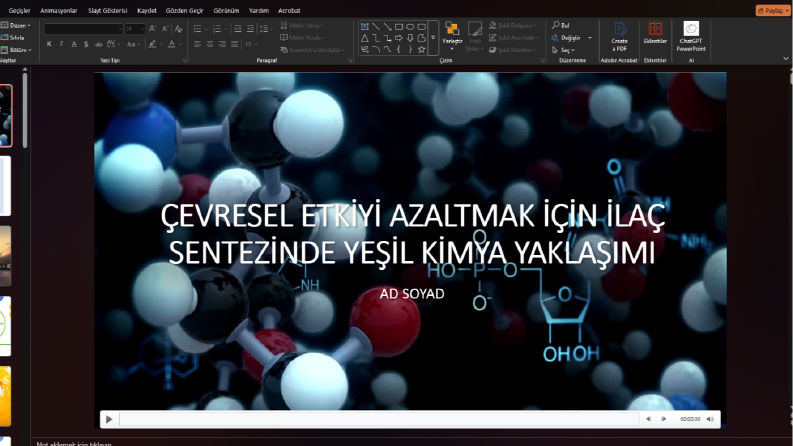
Task: Expand the shapes gallery more arrow
Action: point(433,38)
